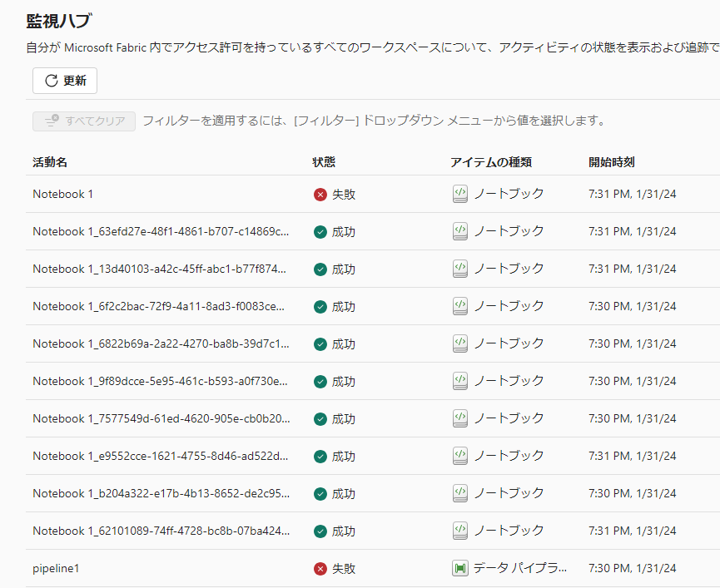Click notebook type icon in Notebook 1_6f2c2bac row
Image resolution: width=720 pixels, height=588 pixels.
coord(460,306)
